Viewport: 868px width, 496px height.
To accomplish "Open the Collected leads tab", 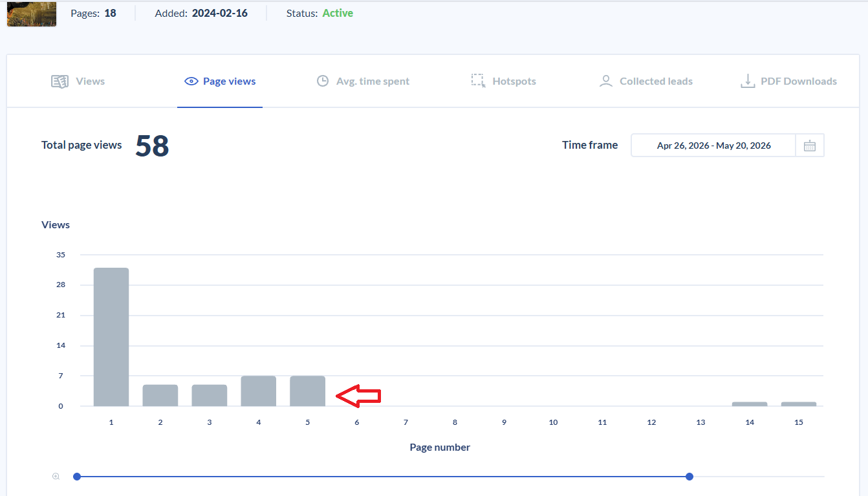I will (x=646, y=81).
